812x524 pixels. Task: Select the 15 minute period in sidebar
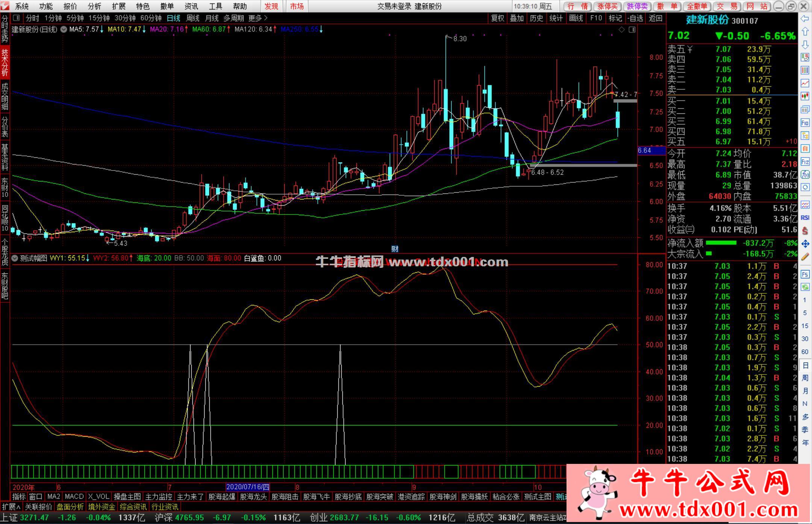point(805,326)
